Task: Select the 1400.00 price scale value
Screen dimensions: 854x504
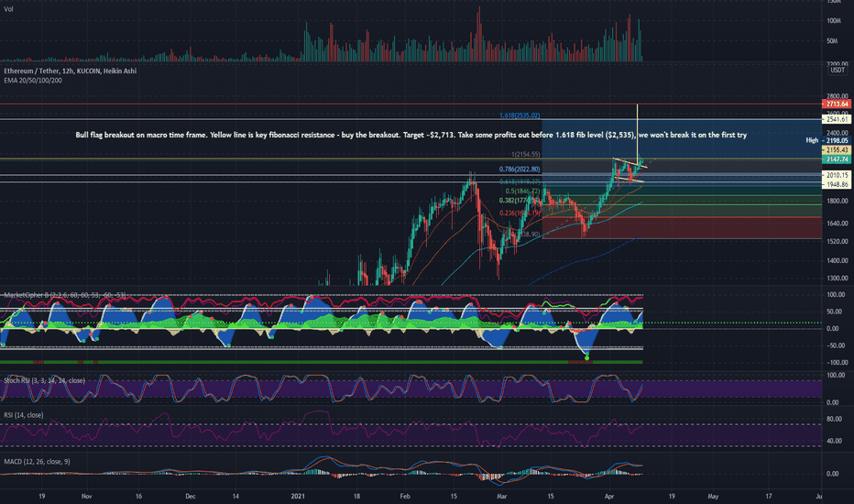Action: [x=838, y=260]
